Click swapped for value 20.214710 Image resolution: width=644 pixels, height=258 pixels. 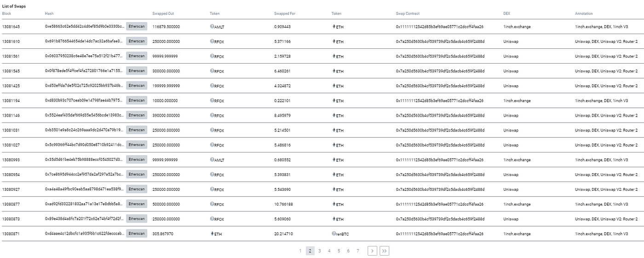click(283, 234)
